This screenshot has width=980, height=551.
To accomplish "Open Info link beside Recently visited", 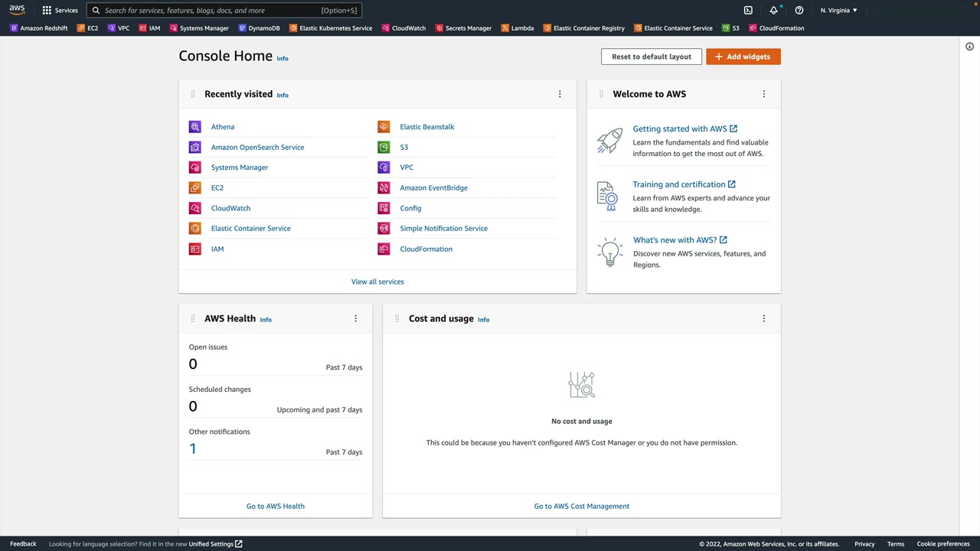I will (283, 95).
